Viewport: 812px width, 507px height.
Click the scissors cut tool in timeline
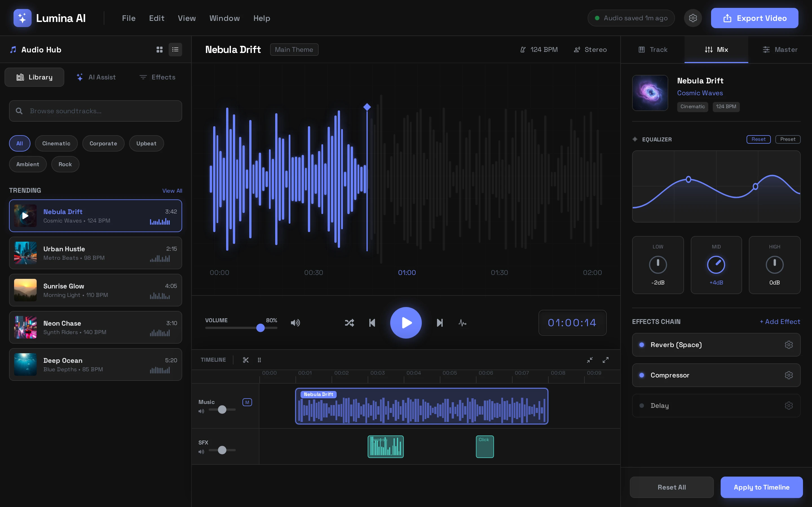point(246,360)
